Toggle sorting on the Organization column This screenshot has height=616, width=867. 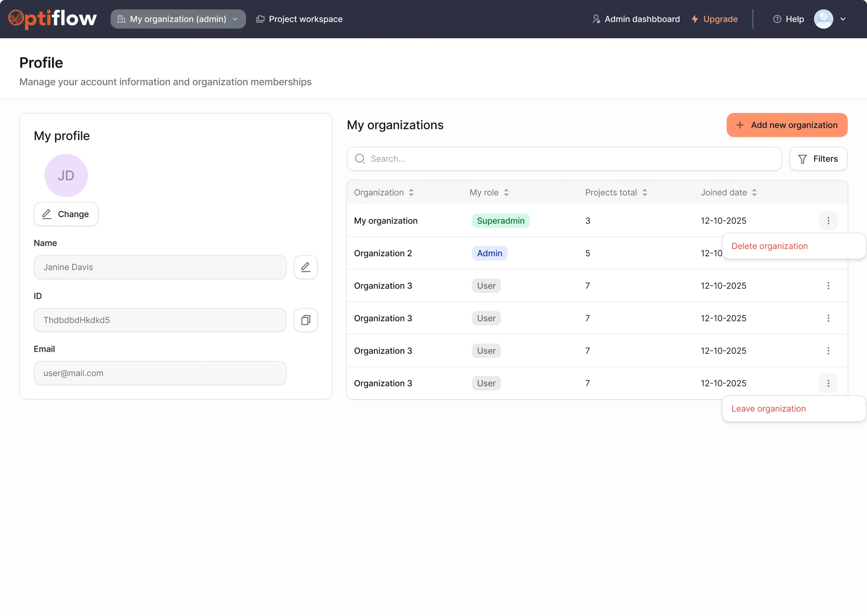coord(411,192)
